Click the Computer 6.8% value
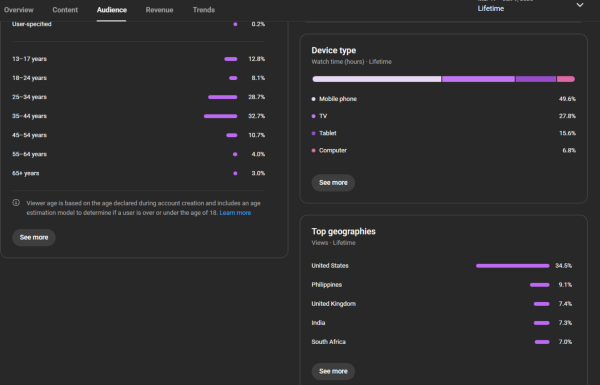This screenshot has height=385, width=600. pos(569,150)
